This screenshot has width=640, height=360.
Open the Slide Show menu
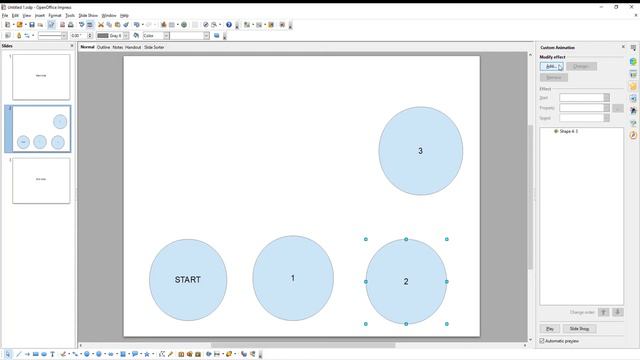(88, 16)
